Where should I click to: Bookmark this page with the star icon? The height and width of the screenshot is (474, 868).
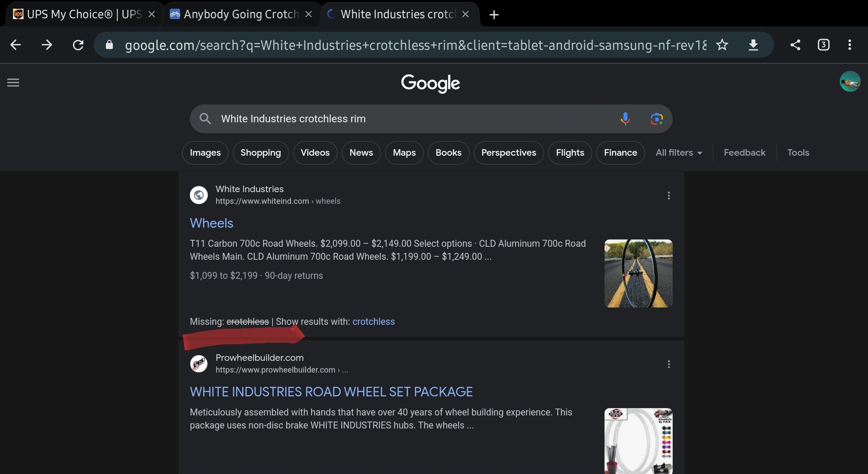point(722,45)
